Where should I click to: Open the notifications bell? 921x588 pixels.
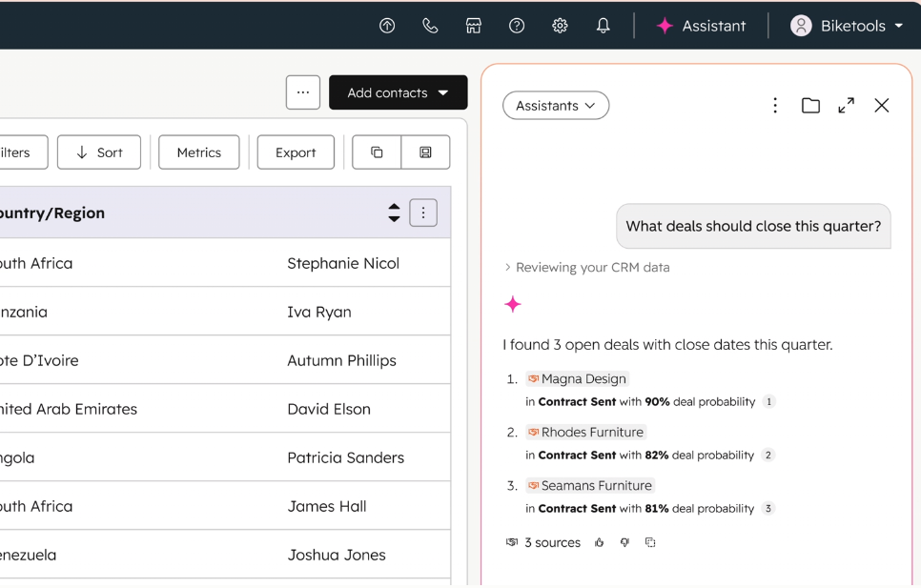604,26
